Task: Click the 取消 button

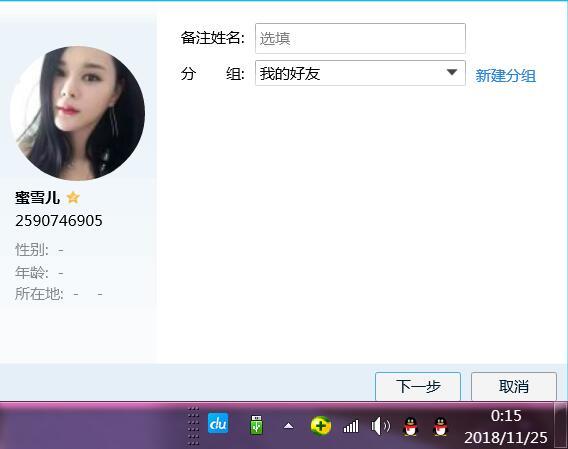Action: point(514,386)
